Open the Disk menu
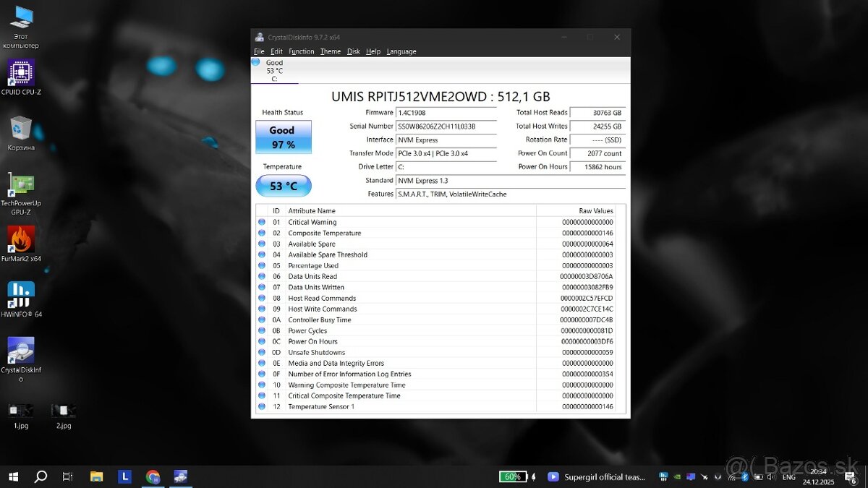This screenshot has height=488, width=868. click(x=354, y=51)
